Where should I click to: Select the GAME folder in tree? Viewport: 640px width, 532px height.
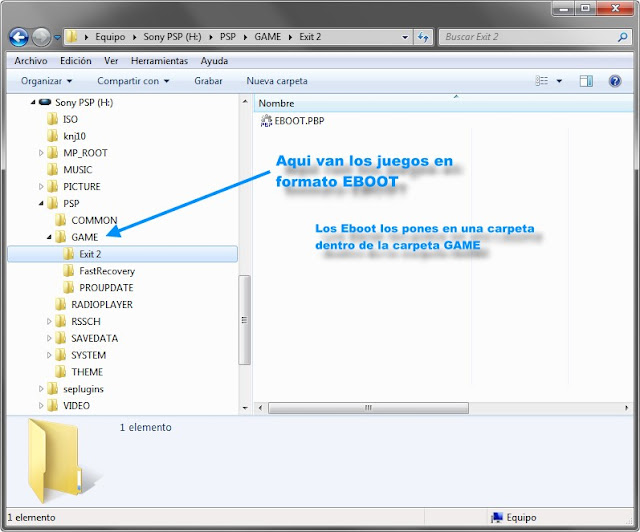click(84, 237)
